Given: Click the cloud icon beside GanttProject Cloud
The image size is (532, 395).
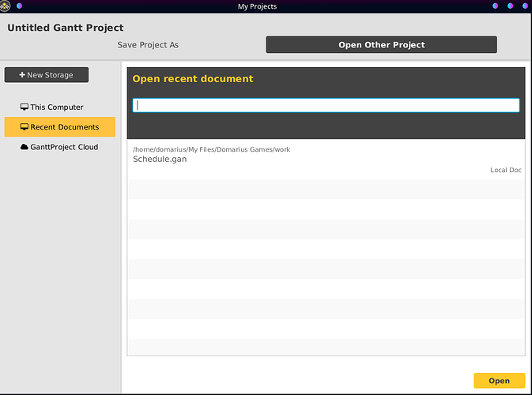Looking at the screenshot, I should tap(24, 147).
